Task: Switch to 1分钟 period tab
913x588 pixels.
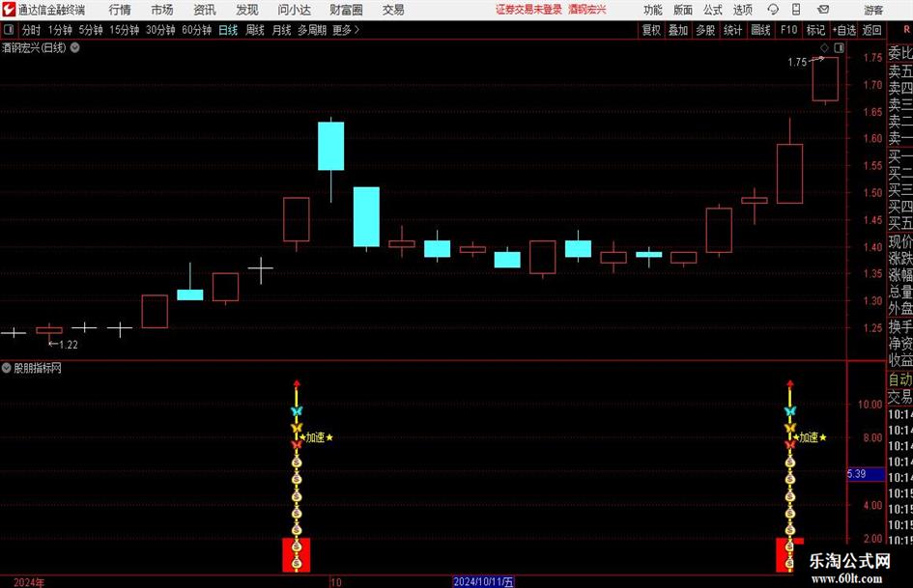Action: tap(60, 30)
